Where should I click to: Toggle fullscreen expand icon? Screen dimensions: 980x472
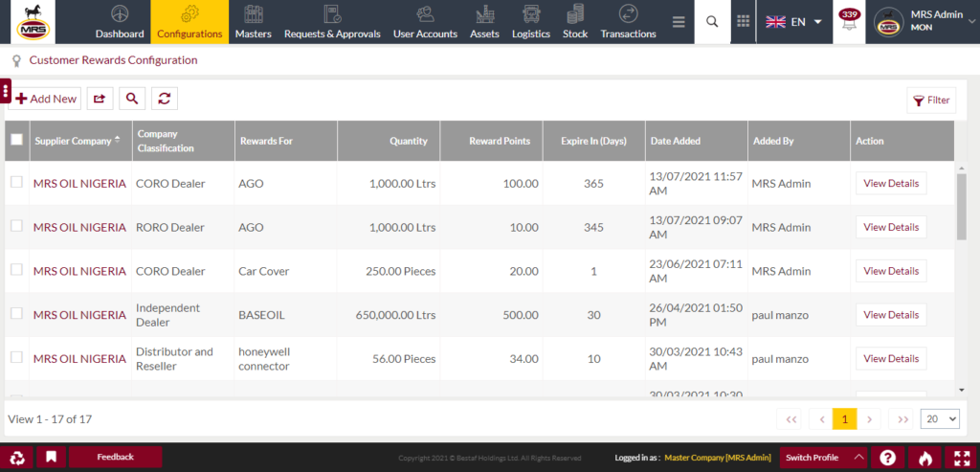pos(962,458)
